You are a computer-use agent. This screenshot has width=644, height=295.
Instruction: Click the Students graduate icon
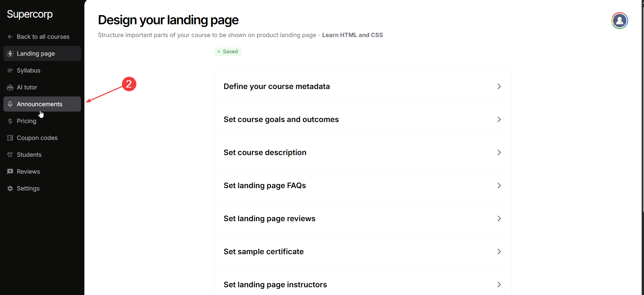coord(10,155)
